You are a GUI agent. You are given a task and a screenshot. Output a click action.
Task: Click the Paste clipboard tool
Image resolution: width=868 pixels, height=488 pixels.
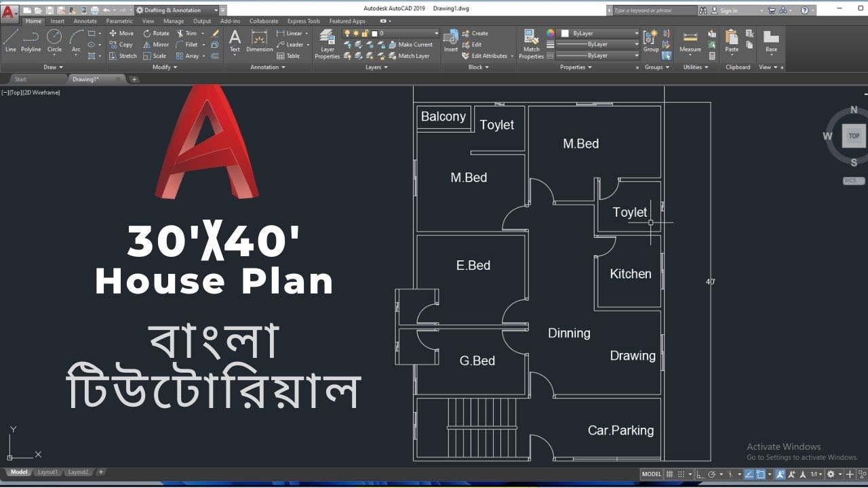(732, 41)
